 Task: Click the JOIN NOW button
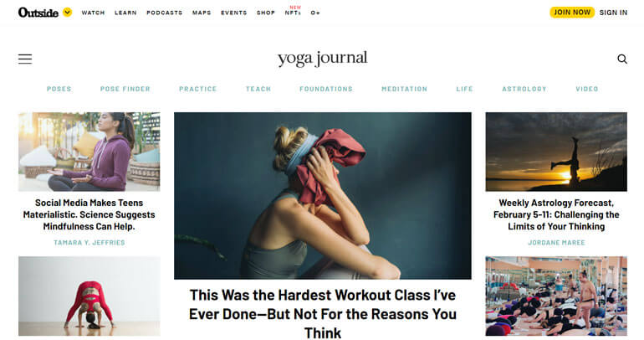tap(572, 13)
